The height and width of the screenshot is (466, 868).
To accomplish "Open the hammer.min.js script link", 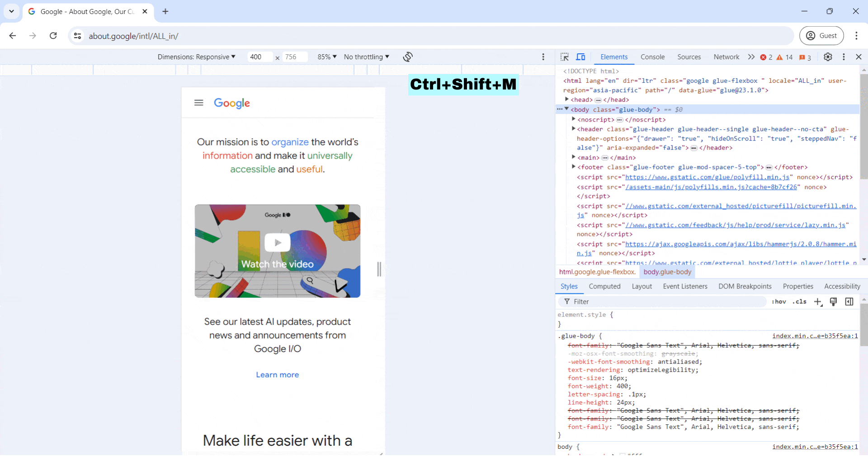I will pyautogui.click(x=741, y=244).
